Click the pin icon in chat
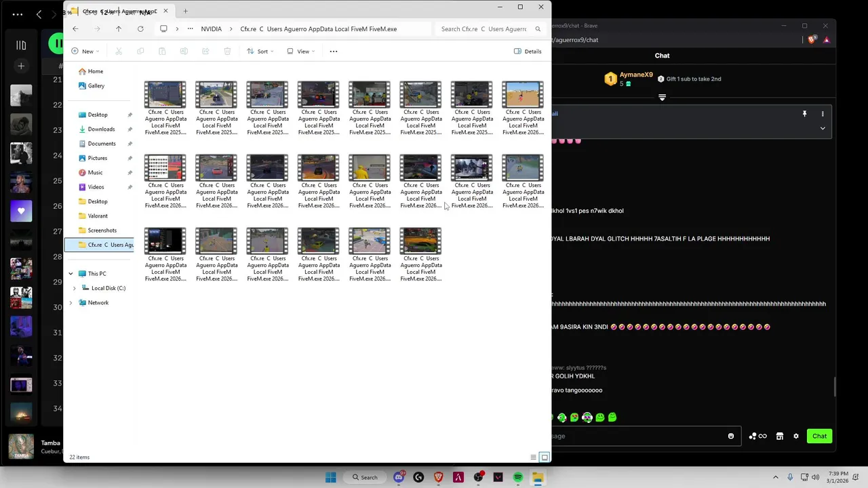Viewport: 868px width, 488px height. 805,114
